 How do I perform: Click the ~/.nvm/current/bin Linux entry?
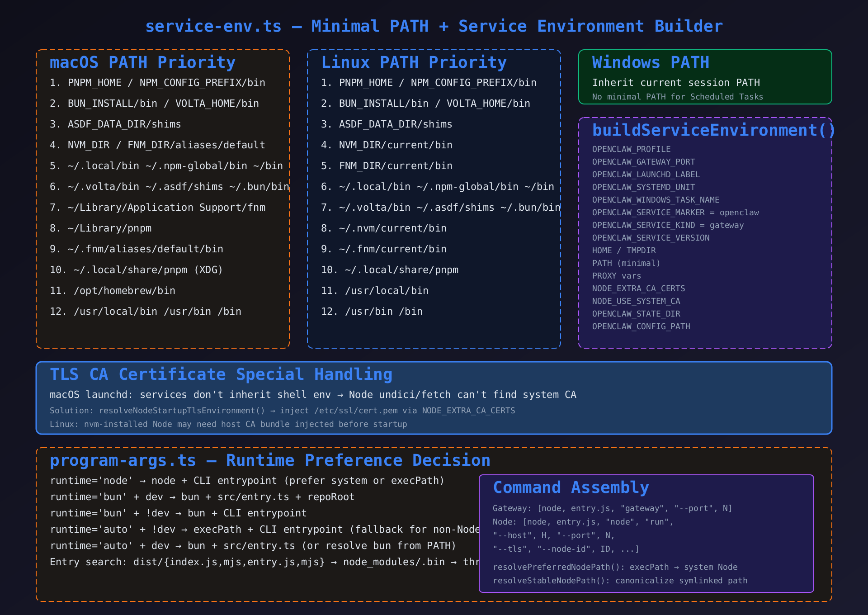[x=384, y=228]
